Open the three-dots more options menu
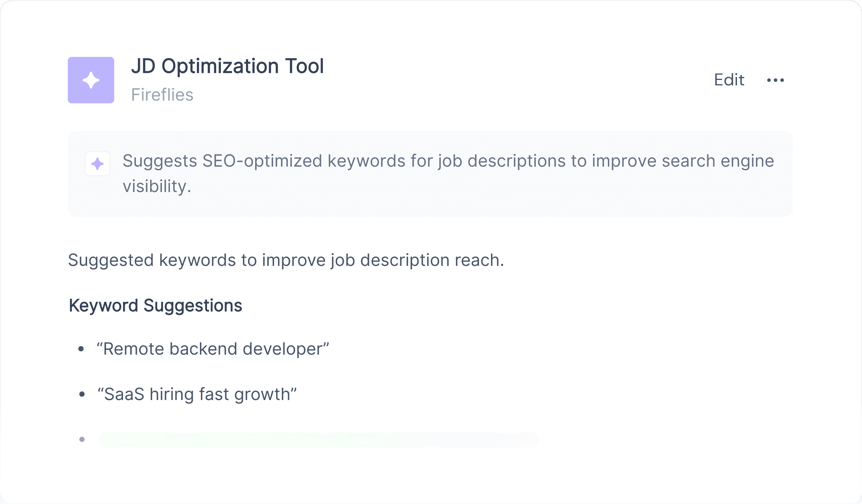 pyautogui.click(x=776, y=80)
